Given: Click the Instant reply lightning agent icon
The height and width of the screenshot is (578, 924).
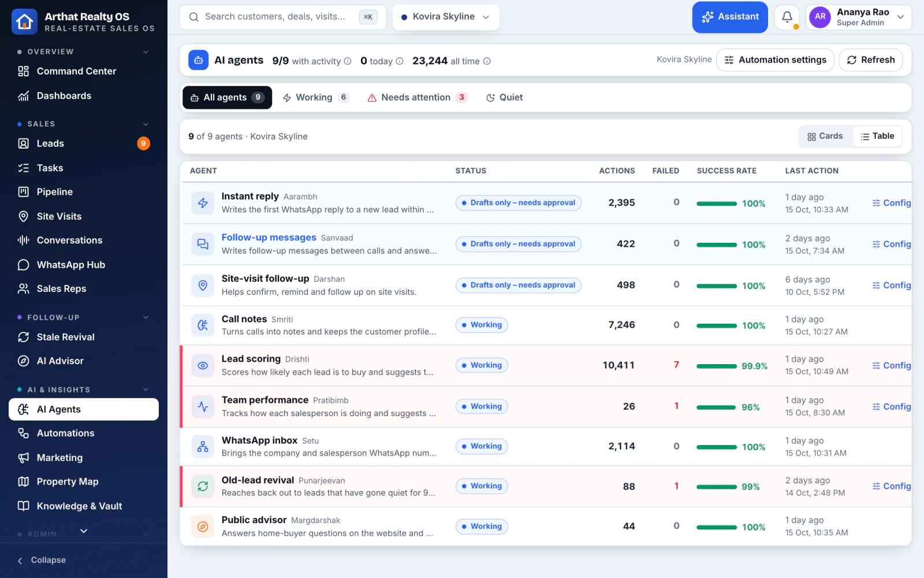Looking at the screenshot, I should (x=203, y=203).
